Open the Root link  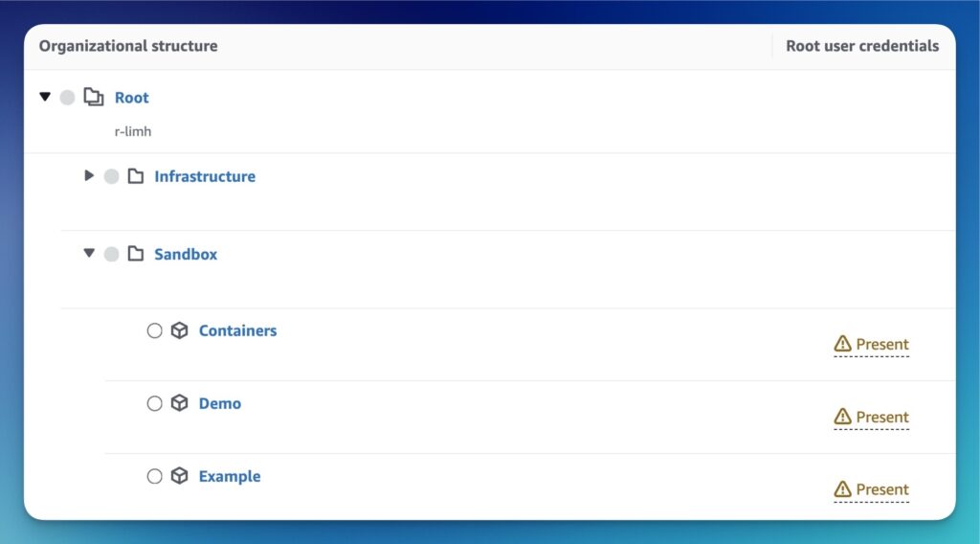coord(131,98)
